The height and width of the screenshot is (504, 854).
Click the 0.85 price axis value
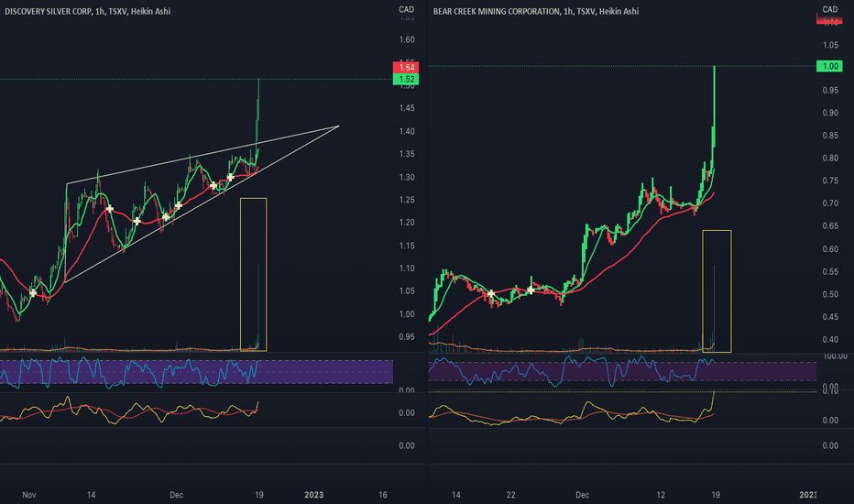click(x=830, y=136)
